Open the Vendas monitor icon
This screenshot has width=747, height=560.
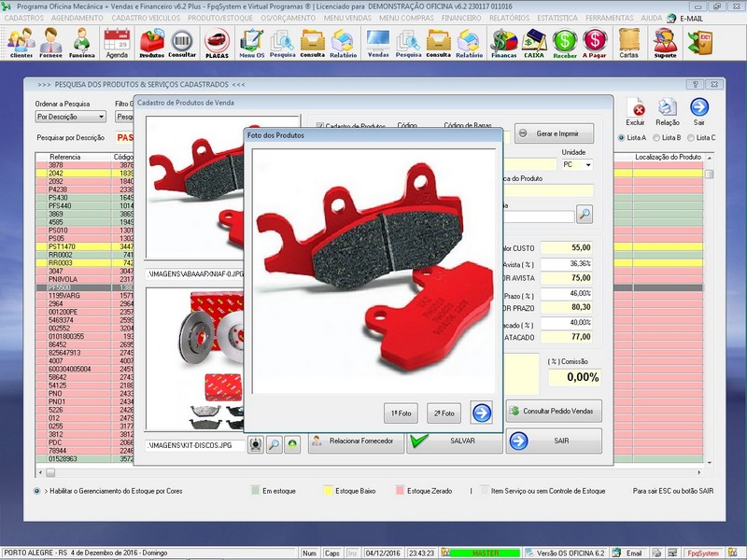[x=378, y=43]
